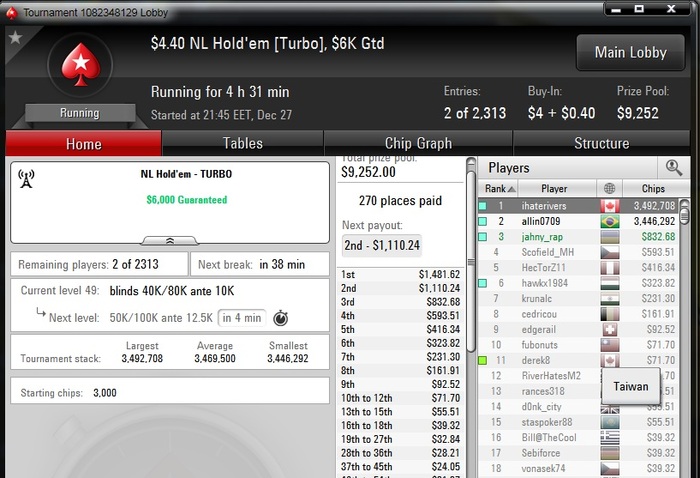Click Canada flag next to ihaterivers
Viewport: 700px width, 478px height.
pos(609,206)
